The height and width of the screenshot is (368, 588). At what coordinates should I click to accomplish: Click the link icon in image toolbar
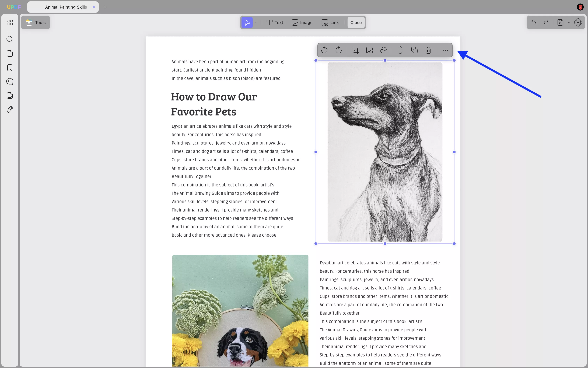[x=400, y=50]
